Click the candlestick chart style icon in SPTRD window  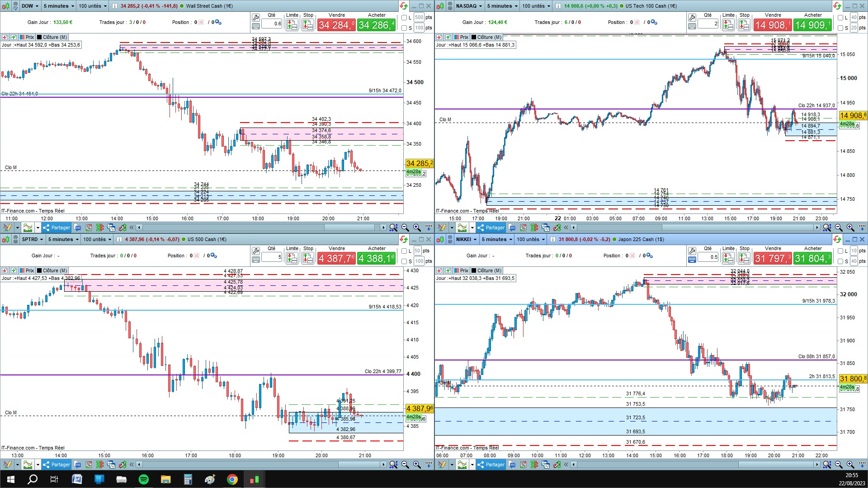click(6, 239)
